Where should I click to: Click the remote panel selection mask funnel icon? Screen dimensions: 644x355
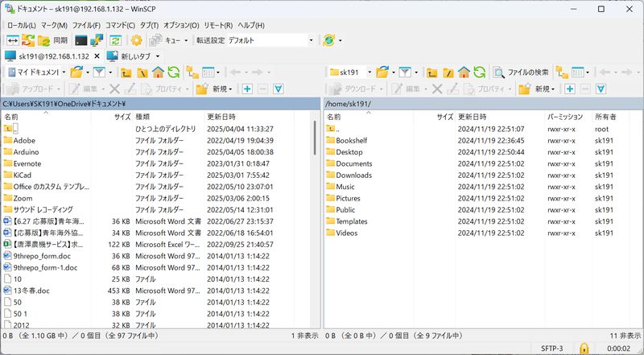coord(601,89)
